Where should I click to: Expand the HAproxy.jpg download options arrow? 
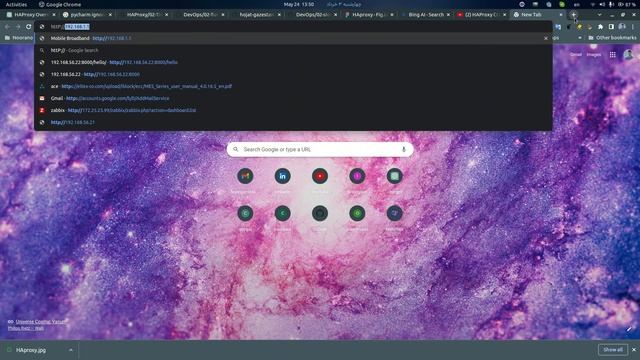[x=71, y=350]
